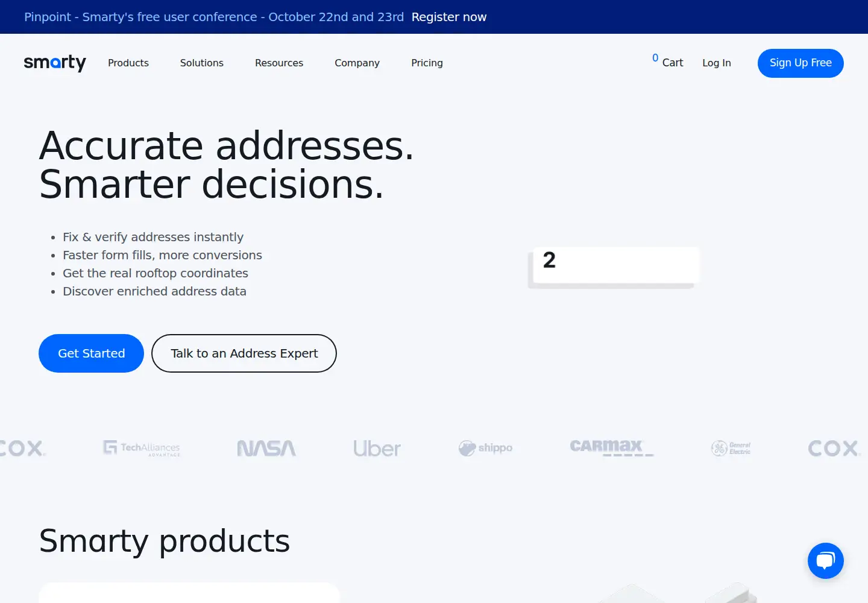Click the Smarty logo in header
868x603 pixels.
pos(55,63)
